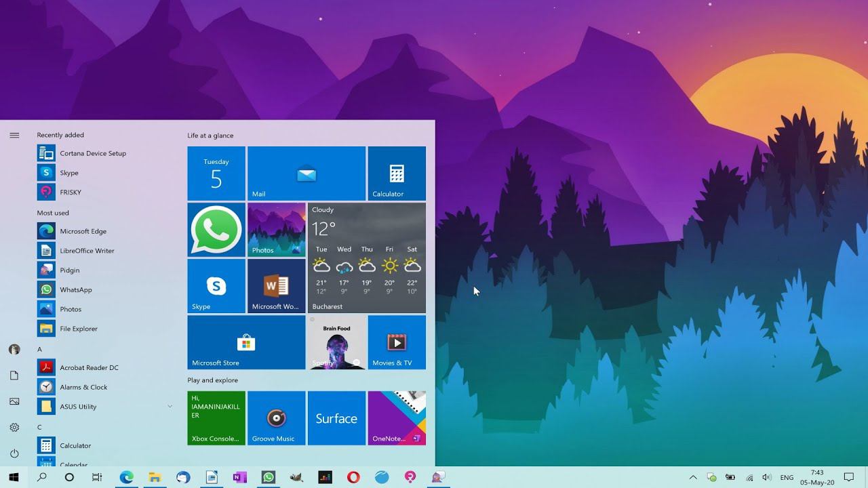
Task: Click the Windows Start button on taskbar
Action: click(x=14, y=477)
